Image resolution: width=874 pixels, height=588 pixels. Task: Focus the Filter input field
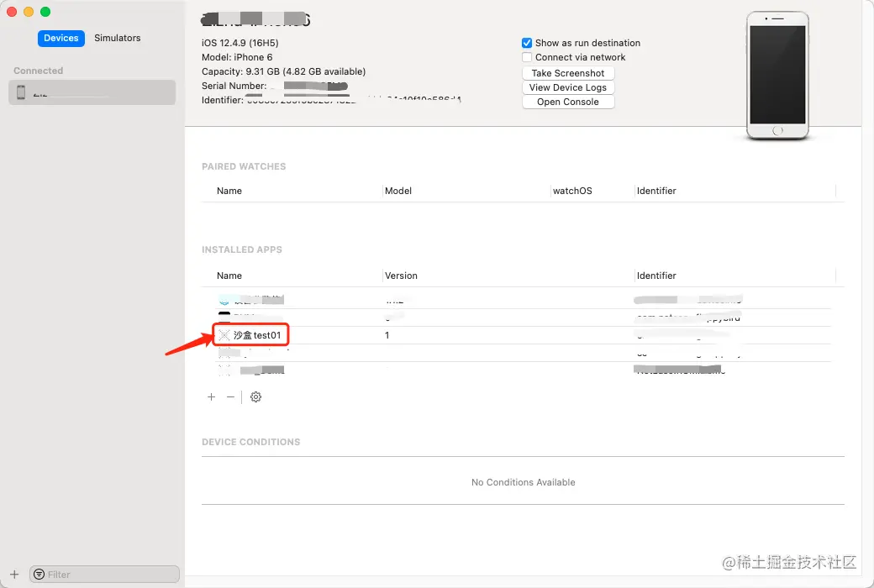pos(105,574)
